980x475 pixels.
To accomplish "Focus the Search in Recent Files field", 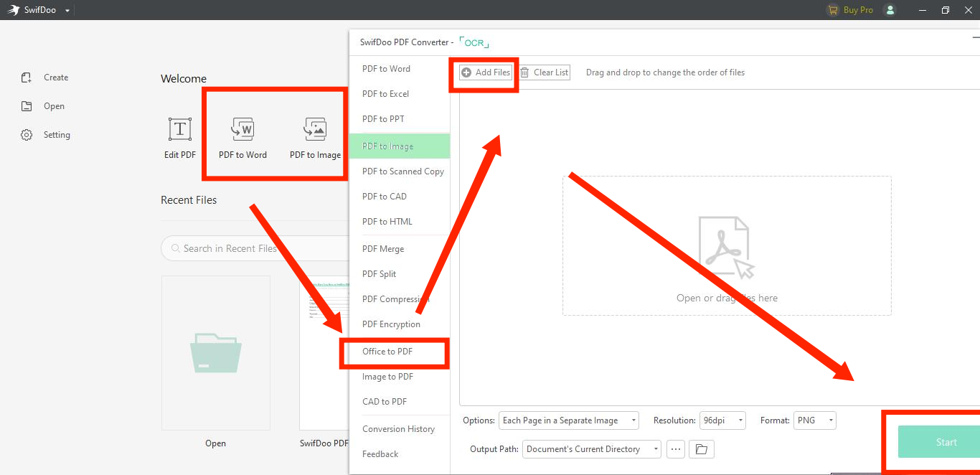I will pos(255,248).
